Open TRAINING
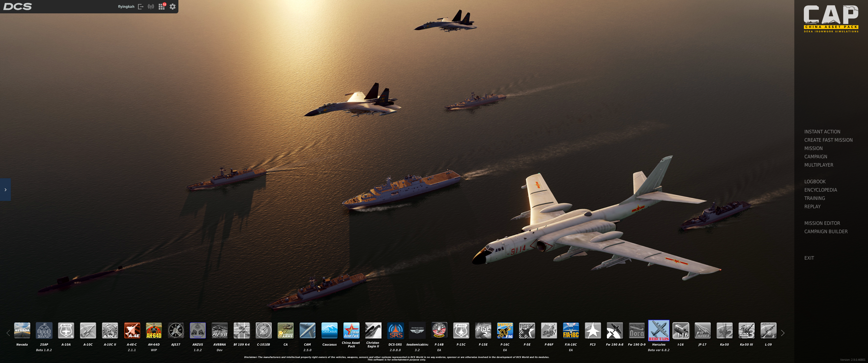The height and width of the screenshot is (363, 868). click(x=815, y=198)
